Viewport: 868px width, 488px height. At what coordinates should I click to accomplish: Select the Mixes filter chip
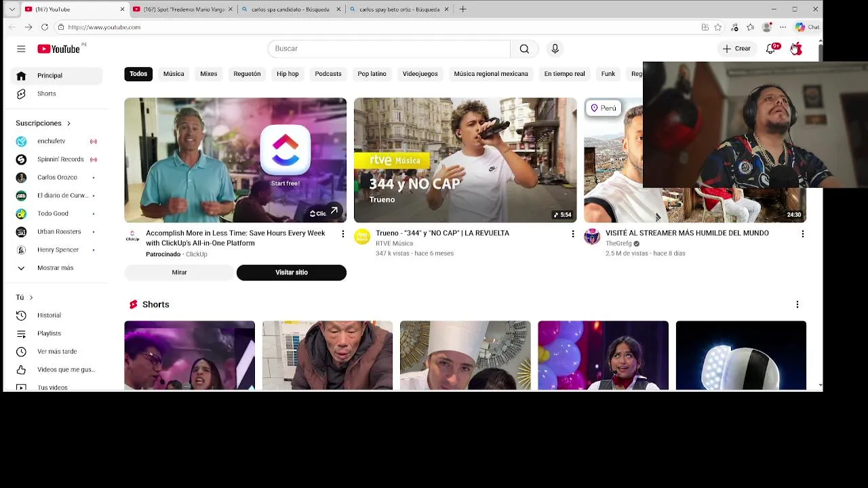[209, 74]
